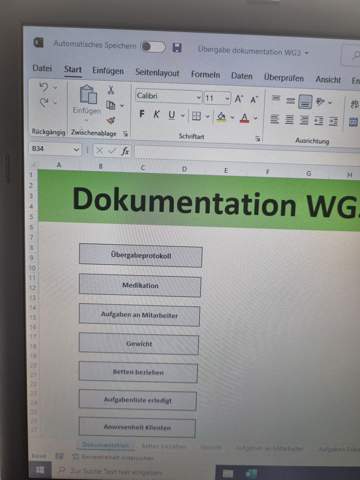Click the red font color icon
The width and height of the screenshot is (360, 480).
point(245,118)
